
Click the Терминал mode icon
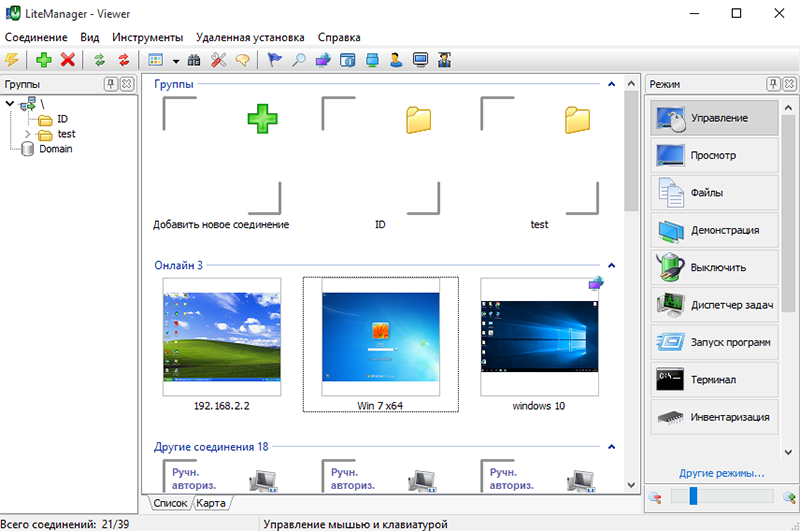point(669,380)
